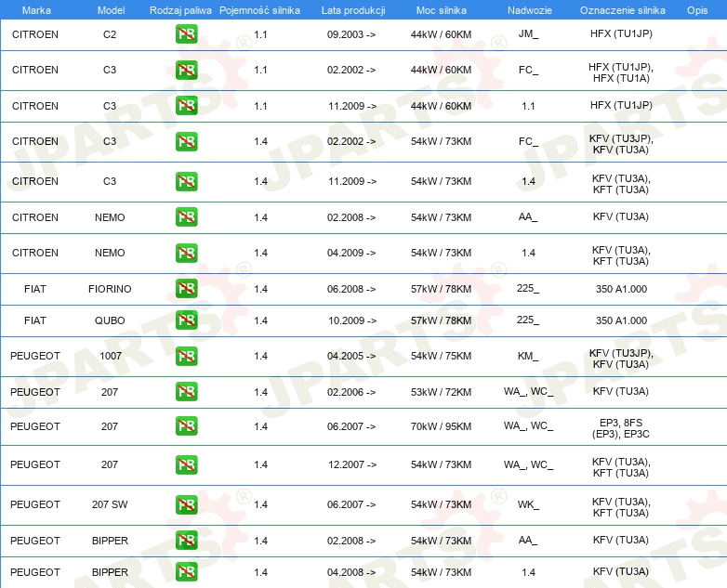Screen dimensions: 727x588
Task: Click fuel icon in Peugeot 1007 row
Action: click(186, 356)
